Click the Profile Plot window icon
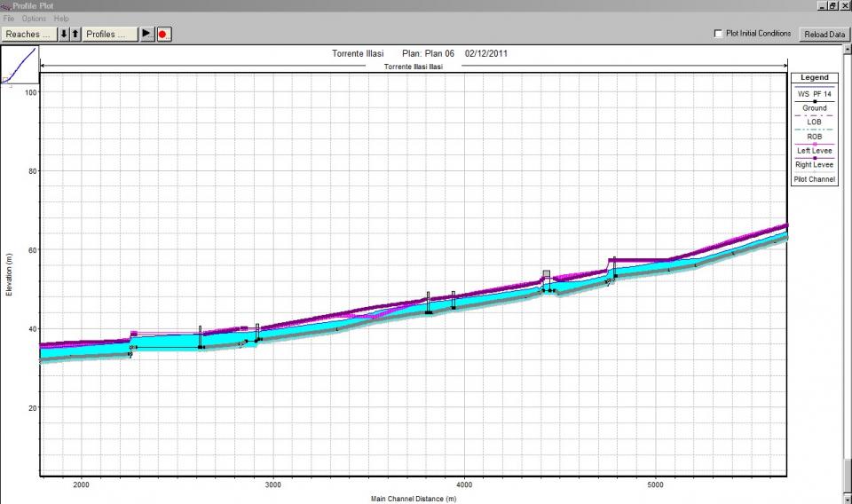The image size is (852, 504). point(6,5)
